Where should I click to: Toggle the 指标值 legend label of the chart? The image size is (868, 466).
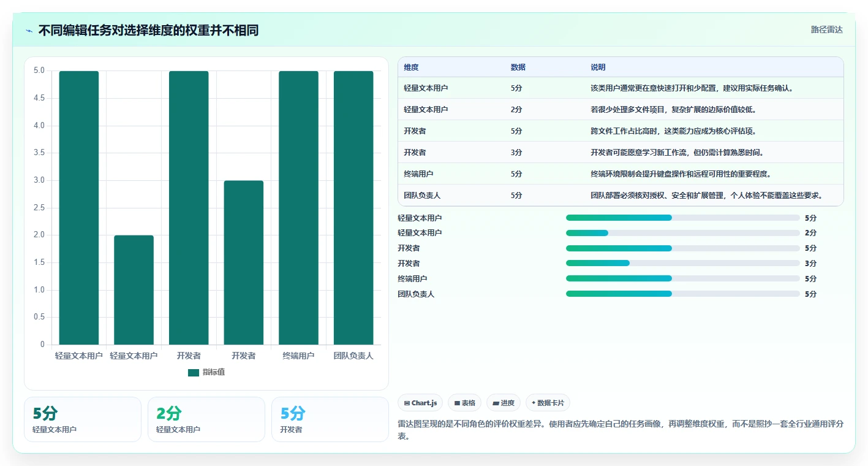click(214, 372)
